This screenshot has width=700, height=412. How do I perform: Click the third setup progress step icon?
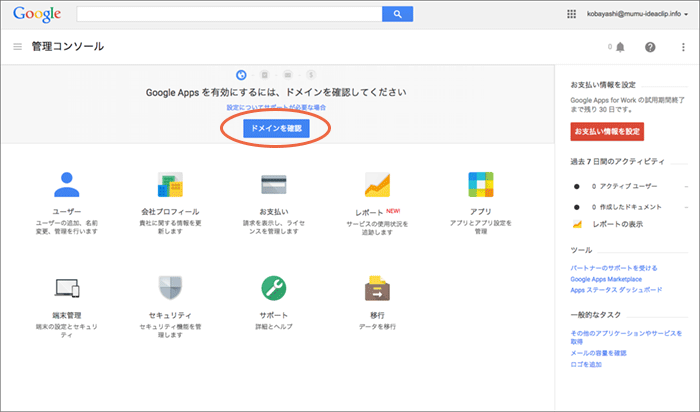click(x=288, y=75)
